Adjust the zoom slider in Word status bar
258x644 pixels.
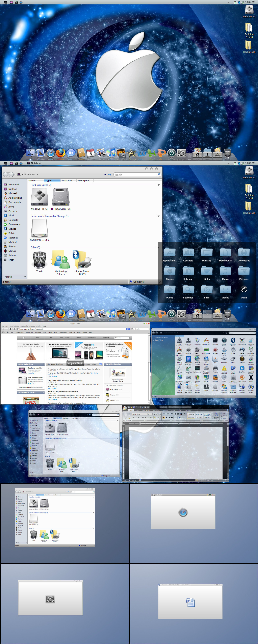[x=219, y=480]
